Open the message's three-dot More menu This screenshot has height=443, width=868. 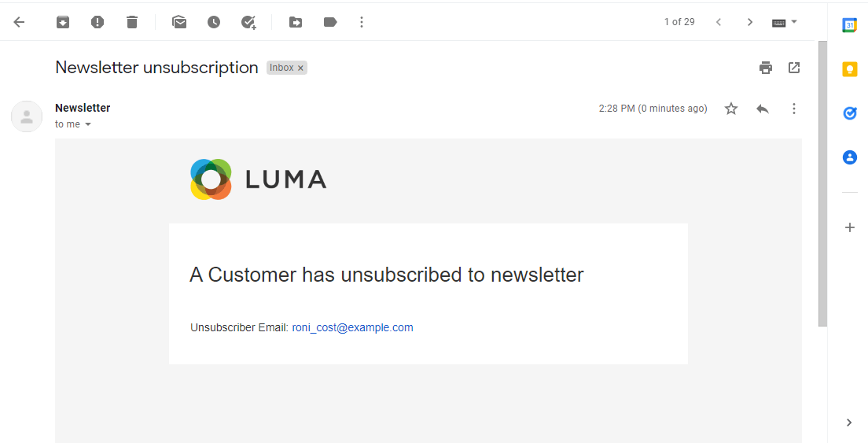coord(794,109)
